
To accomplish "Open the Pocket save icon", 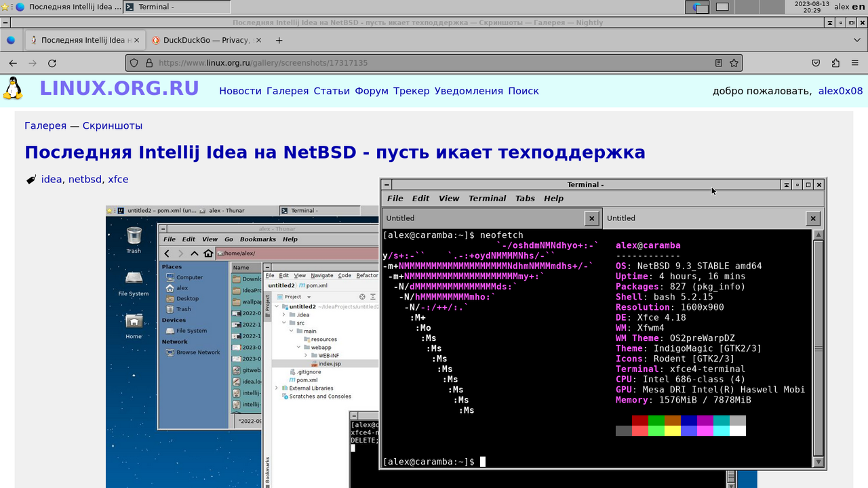I will (816, 63).
